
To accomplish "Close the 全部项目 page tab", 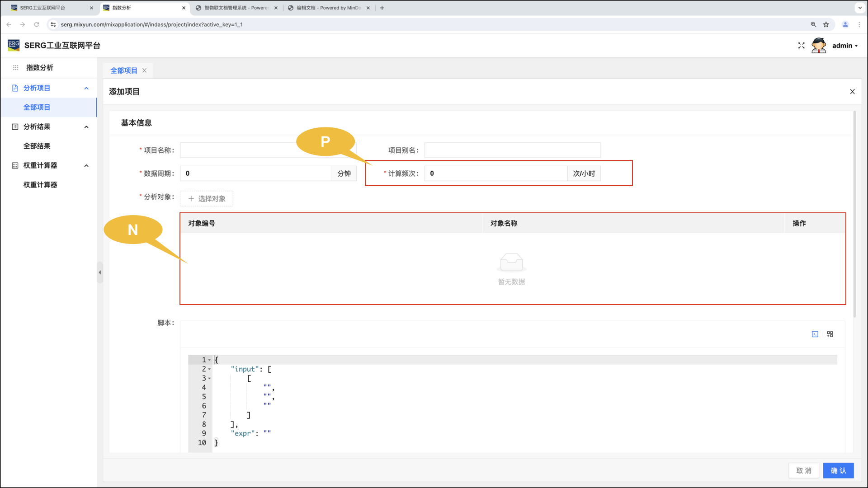I will (145, 70).
